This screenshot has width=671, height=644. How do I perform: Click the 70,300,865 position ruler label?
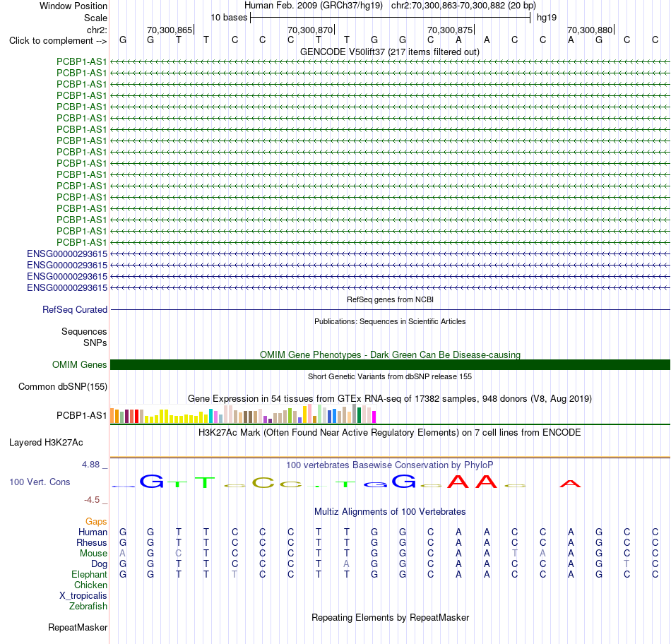pyautogui.click(x=170, y=30)
